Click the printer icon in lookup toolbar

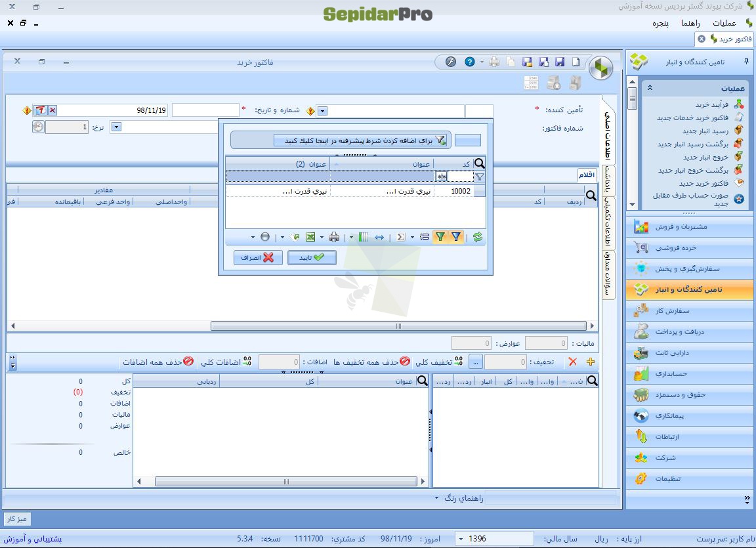coord(333,237)
